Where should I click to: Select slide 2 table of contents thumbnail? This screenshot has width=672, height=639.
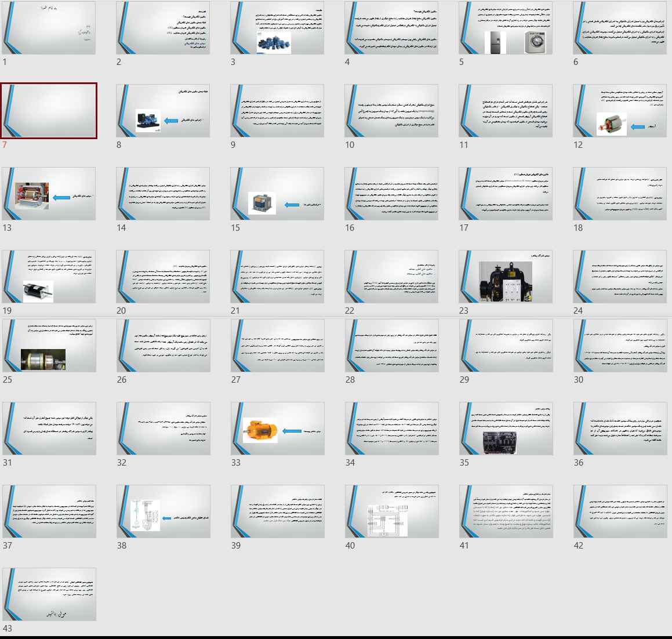click(x=163, y=28)
